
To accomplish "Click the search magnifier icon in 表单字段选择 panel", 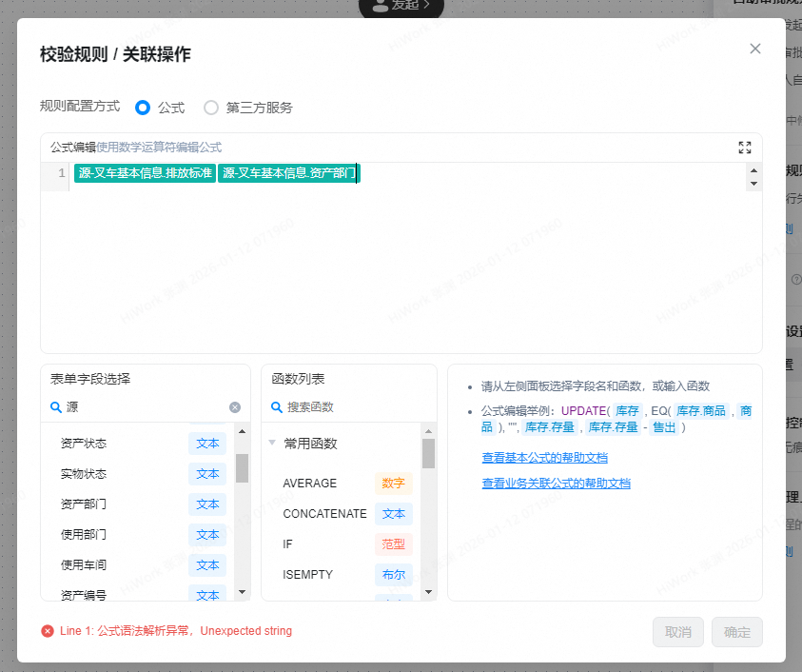I will 56,405.
